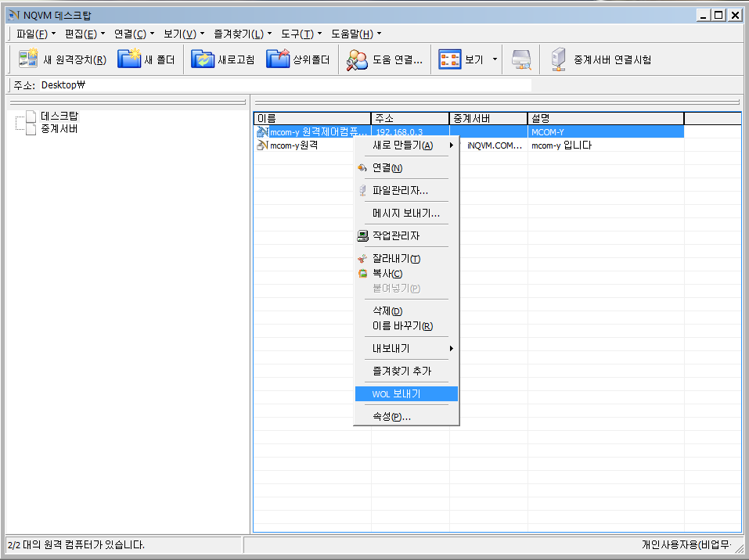Open the 편집(E) menu

tap(85, 34)
